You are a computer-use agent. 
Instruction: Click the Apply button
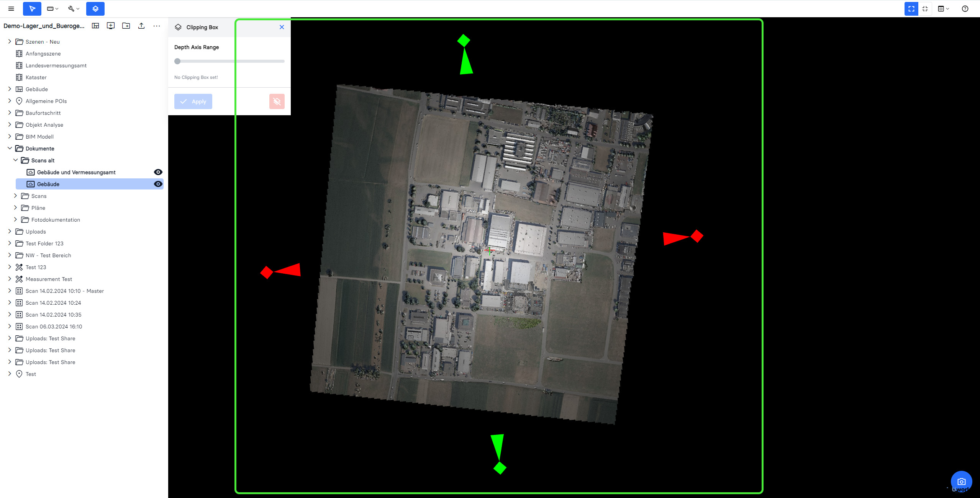(193, 101)
